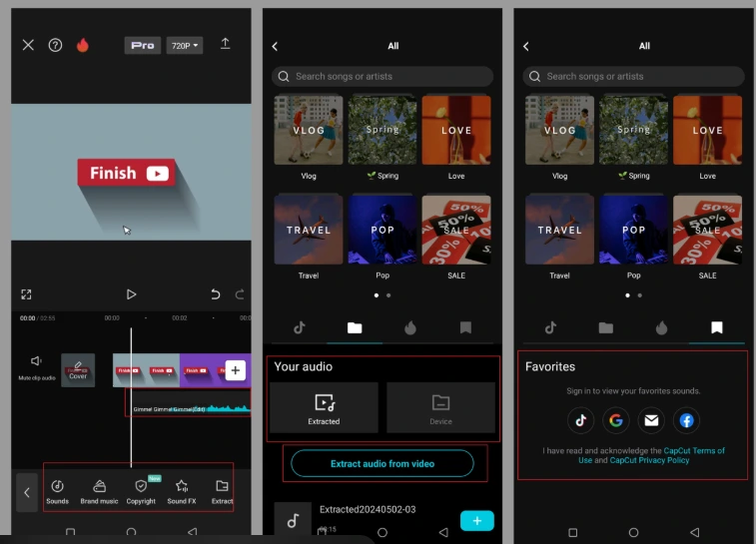Add Extracted20240502-03 with plus button
The width and height of the screenshot is (756, 544).
pos(476,521)
